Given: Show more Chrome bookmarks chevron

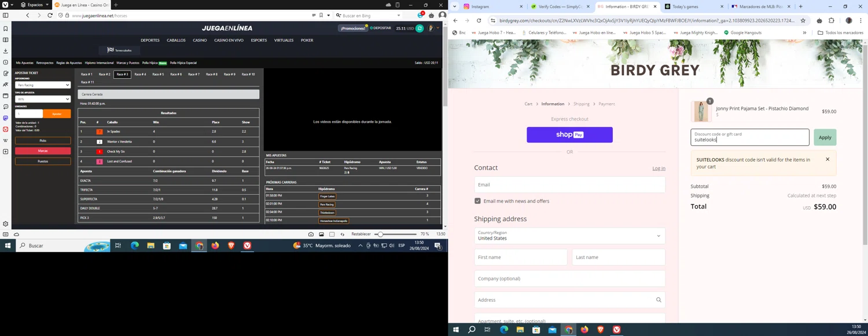Looking at the screenshot, I should [x=804, y=32].
